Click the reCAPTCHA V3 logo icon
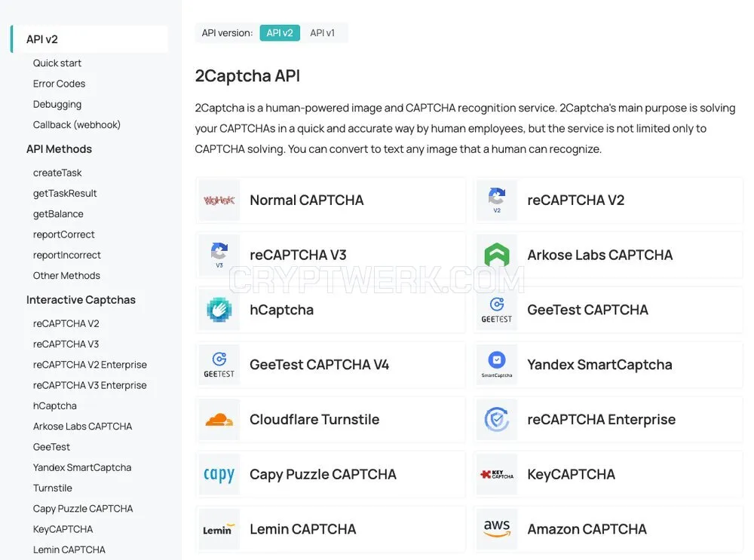Viewport: 754px width, 560px height. 219,255
